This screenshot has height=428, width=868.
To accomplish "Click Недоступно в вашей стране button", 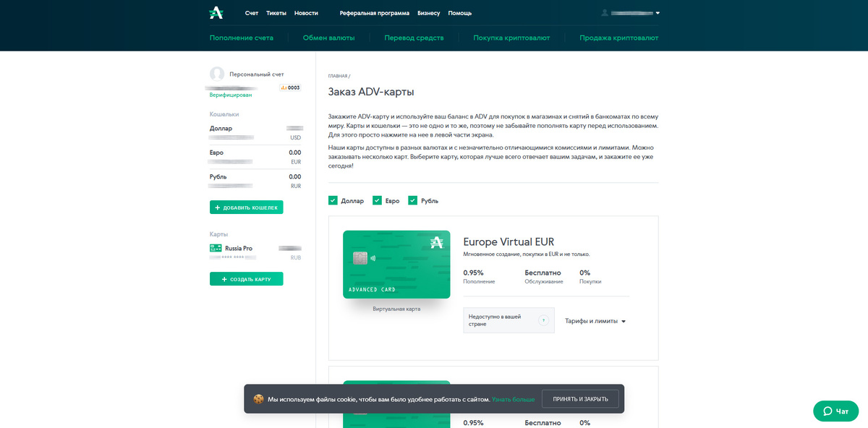I will tap(509, 320).
